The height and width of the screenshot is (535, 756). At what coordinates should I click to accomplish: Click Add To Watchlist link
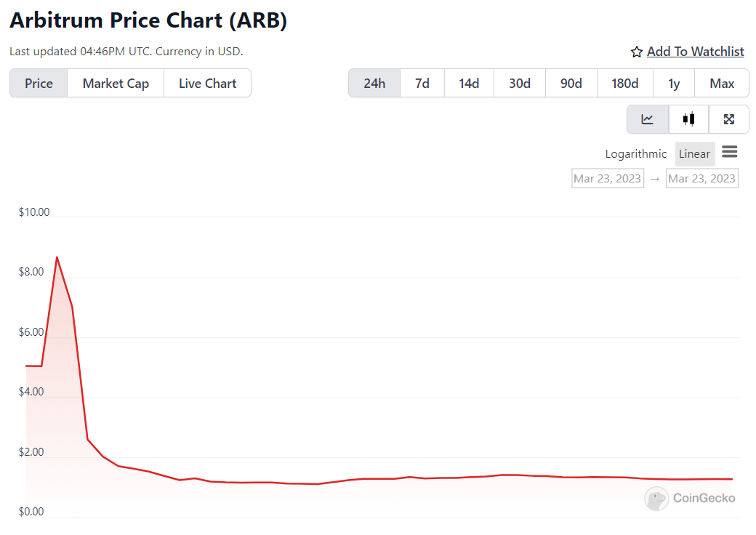[695, 52]
